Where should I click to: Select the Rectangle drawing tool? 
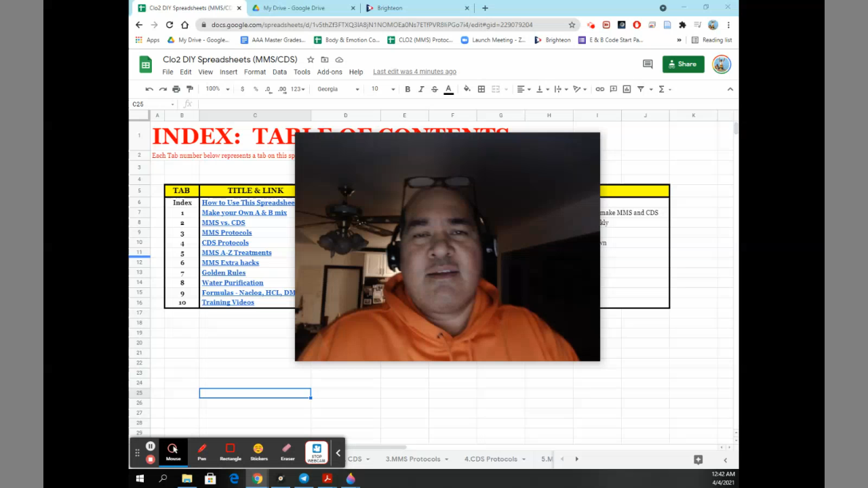coord(230,451)
